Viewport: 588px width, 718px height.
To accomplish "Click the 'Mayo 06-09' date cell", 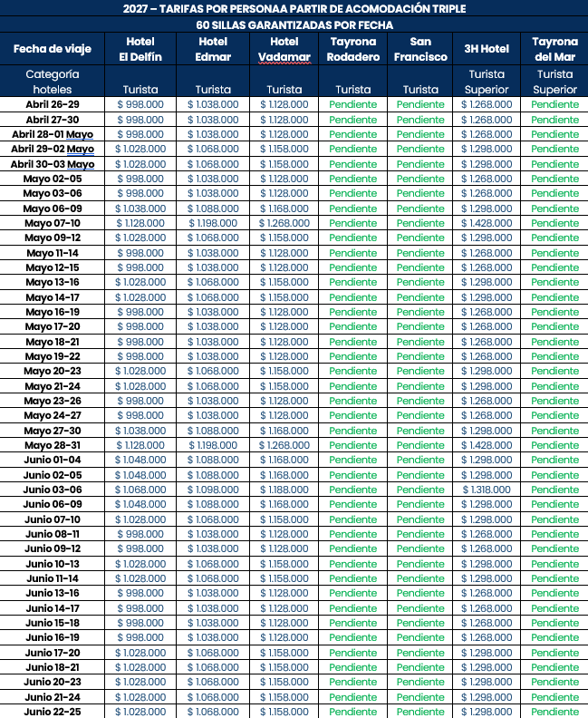I will (53, 209).
